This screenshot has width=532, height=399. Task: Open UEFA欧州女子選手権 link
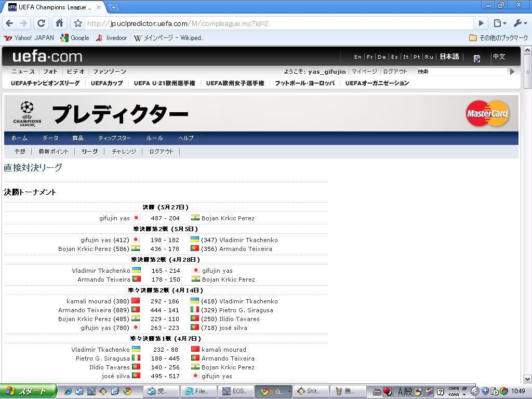235,83
